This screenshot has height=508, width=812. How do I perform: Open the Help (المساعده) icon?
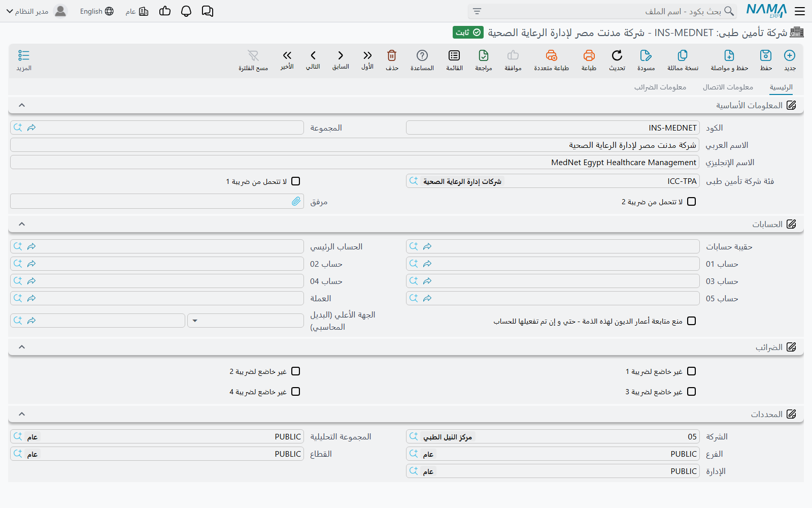[422, 55]
